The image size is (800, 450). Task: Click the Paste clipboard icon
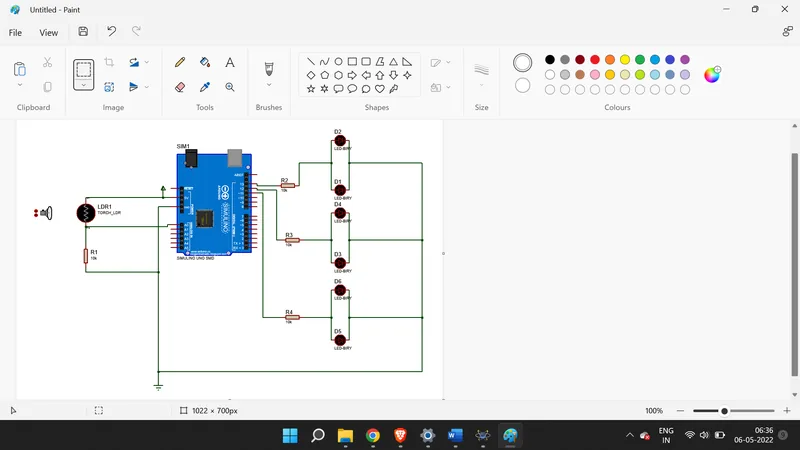coord(19,68)
